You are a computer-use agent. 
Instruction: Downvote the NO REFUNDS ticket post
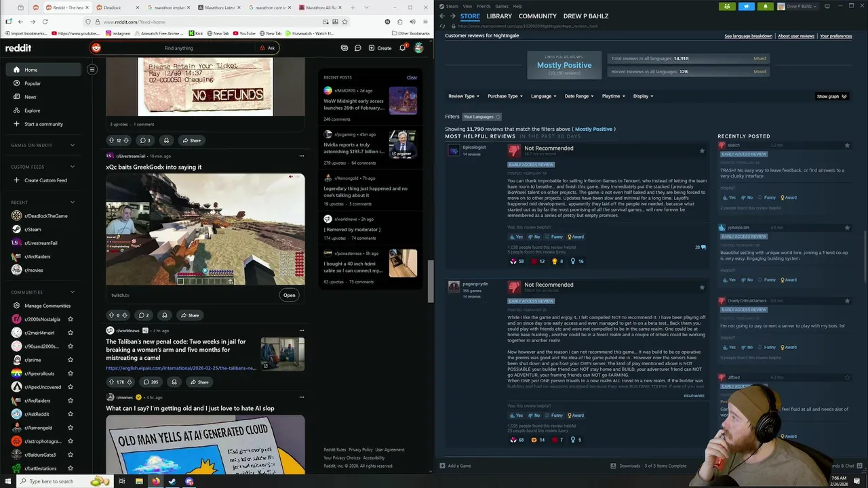(126, 140)
